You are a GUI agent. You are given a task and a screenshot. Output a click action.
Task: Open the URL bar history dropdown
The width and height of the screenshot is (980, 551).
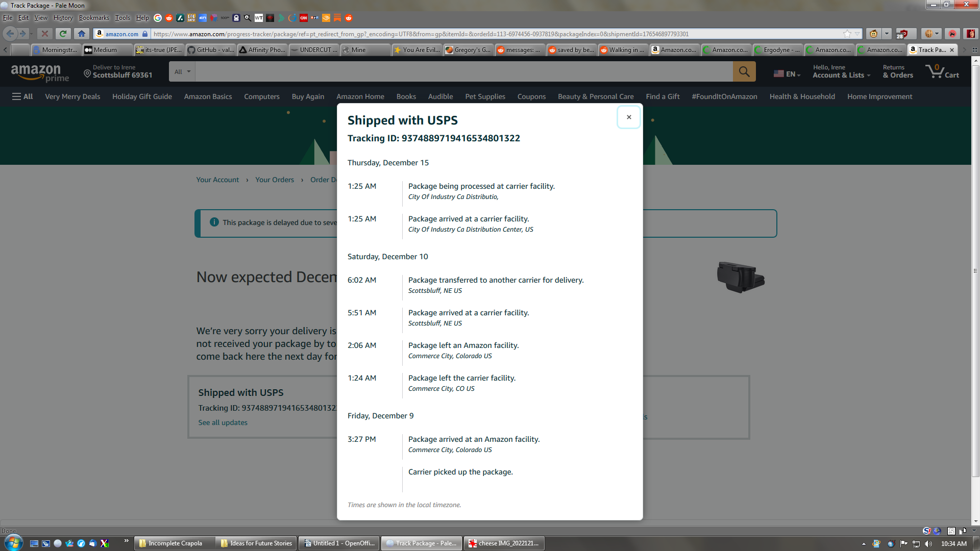pos(857,34)
